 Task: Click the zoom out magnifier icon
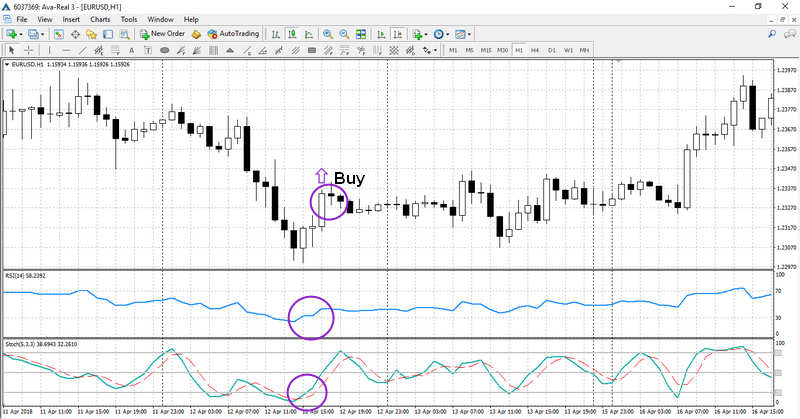pos(343,34)
